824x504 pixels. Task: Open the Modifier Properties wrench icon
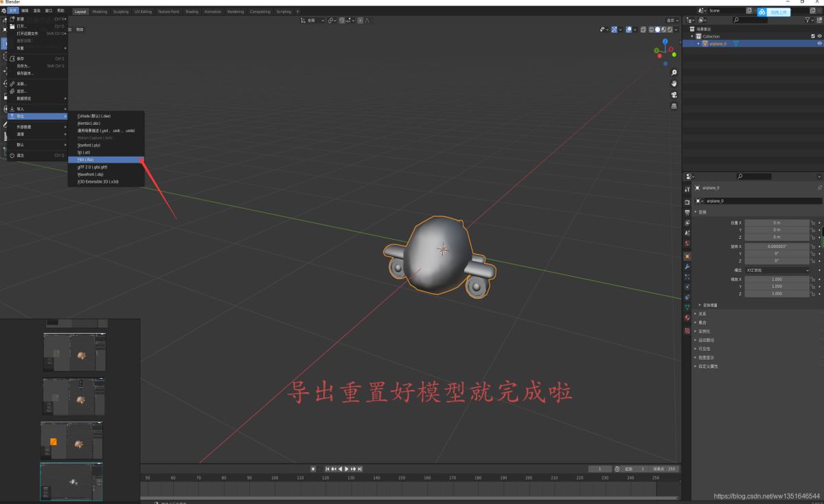[688, 267]
